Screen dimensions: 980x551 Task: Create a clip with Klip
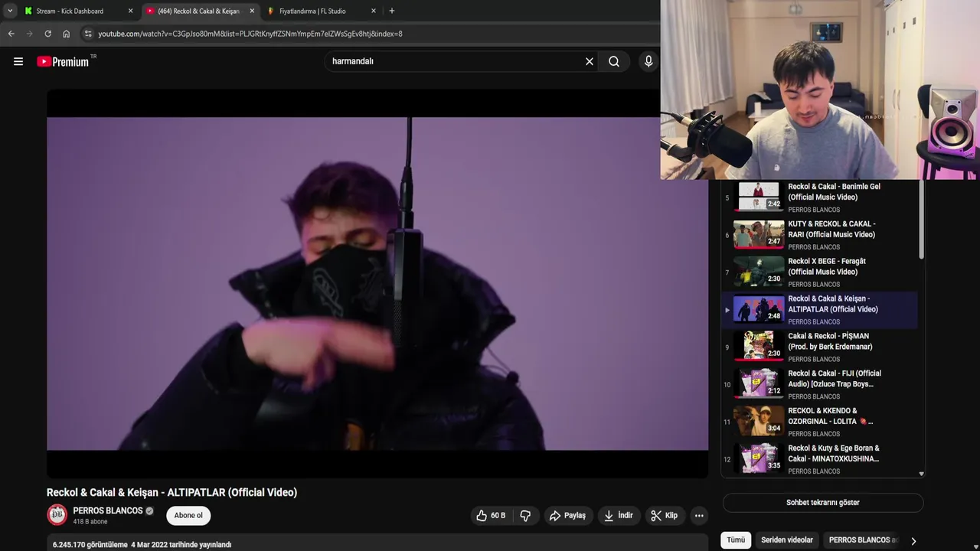665,516
